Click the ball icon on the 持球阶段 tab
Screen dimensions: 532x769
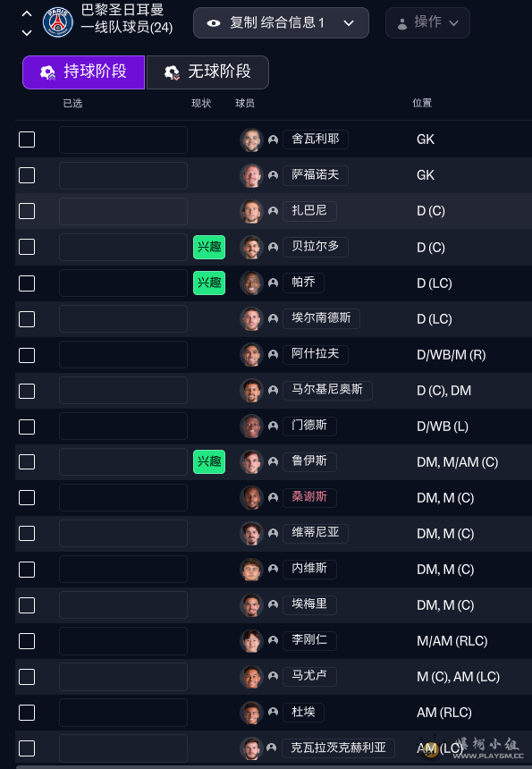47,72
